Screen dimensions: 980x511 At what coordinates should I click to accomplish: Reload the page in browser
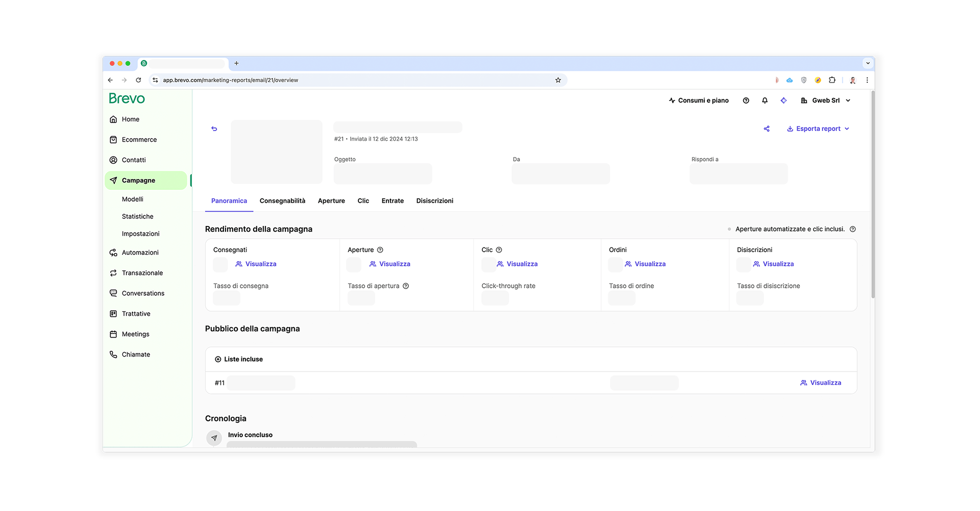pyautogui.click(x=138, y=80)
